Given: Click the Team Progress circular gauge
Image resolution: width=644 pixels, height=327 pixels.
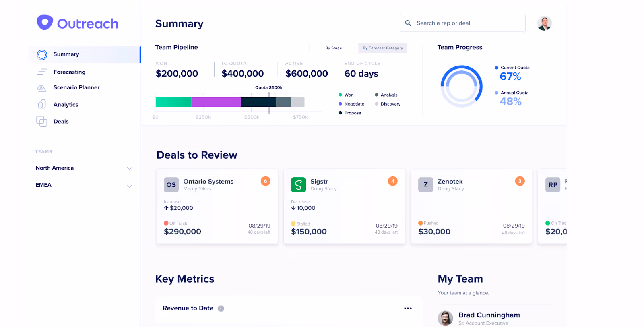Looking at the screenshot, I should pos(461,86).
